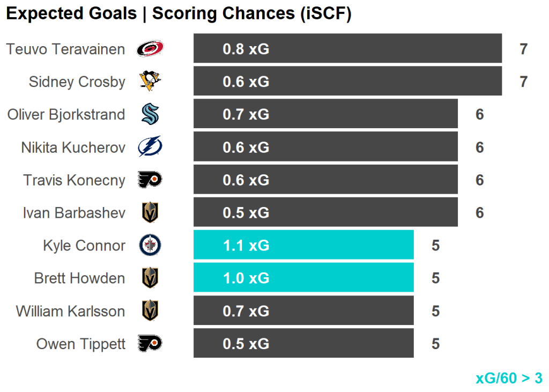Click the Tampa Bay Lightning logo
Image resolution: width=549 pixels, height=392 pixels.
(150, 147)
